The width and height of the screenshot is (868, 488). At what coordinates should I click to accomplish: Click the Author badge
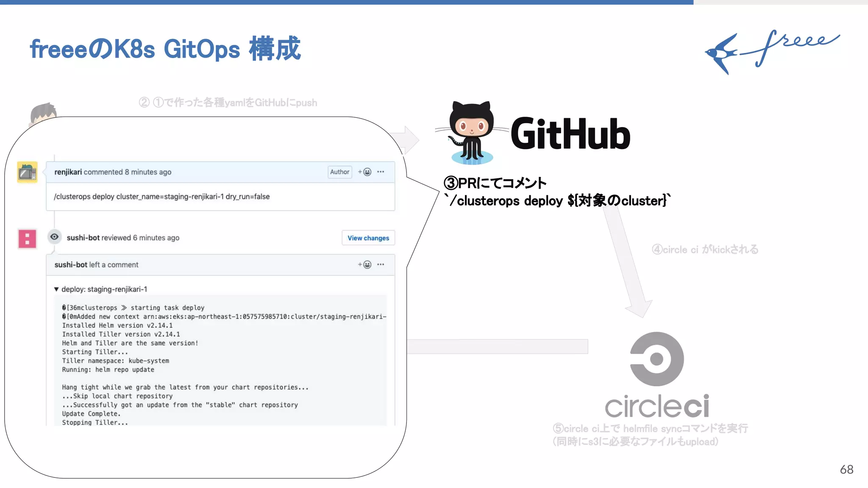coord(340,172)
